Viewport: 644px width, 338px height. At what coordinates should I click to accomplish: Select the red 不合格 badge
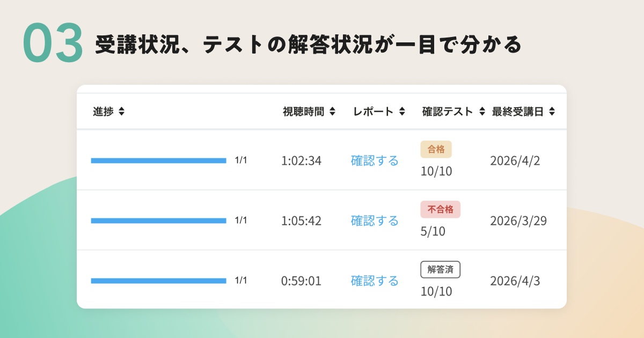[440, 209]
